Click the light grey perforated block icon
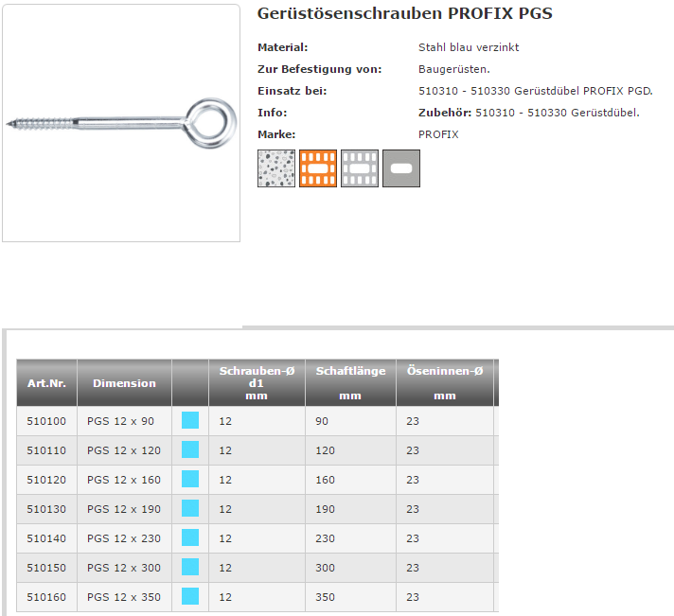 pos(360,168)
